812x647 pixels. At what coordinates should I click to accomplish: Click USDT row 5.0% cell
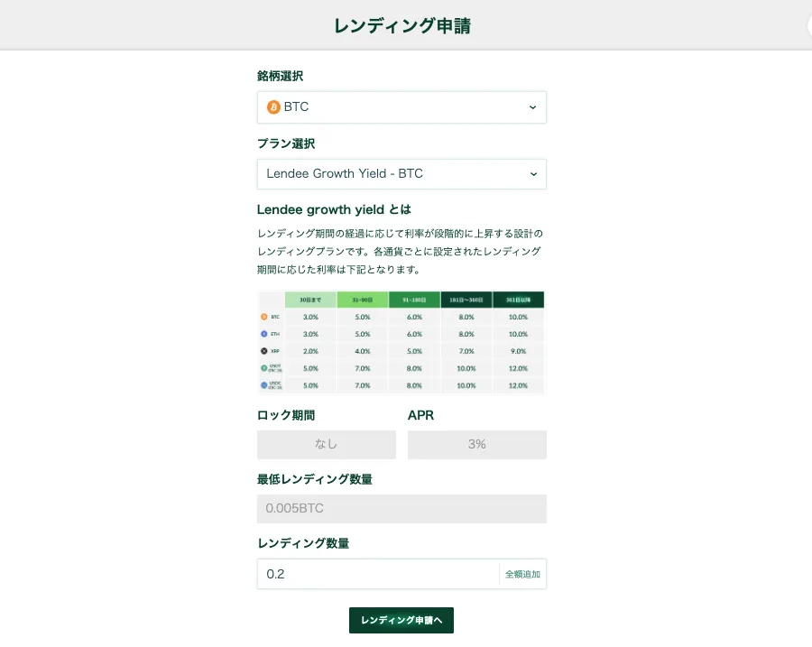pyautogui.click(x=310, y=368)
